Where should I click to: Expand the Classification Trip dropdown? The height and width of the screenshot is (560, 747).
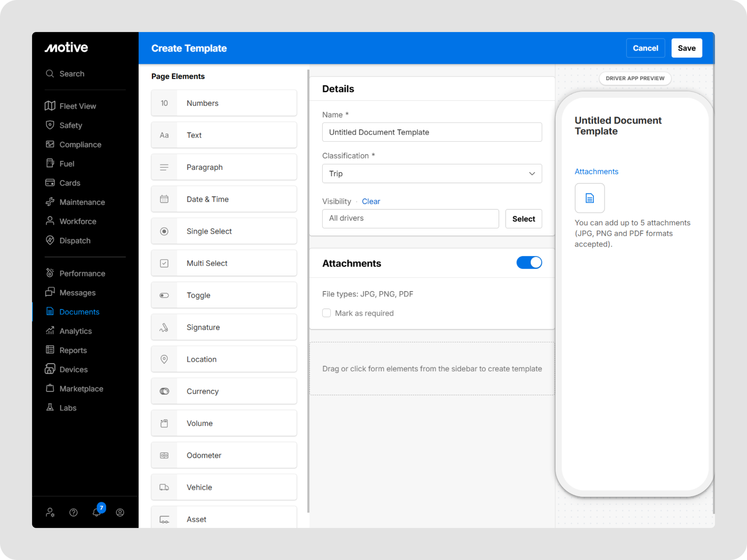point(432,174)
